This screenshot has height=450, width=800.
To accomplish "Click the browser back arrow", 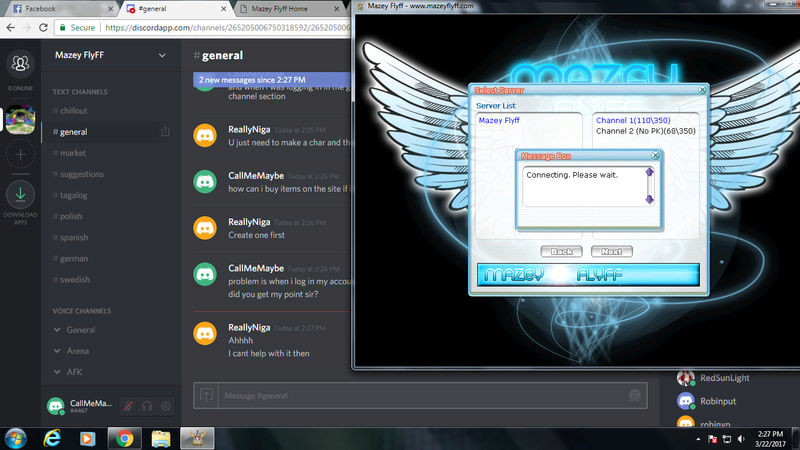I will pyautogui.click(x=11, y=28).
